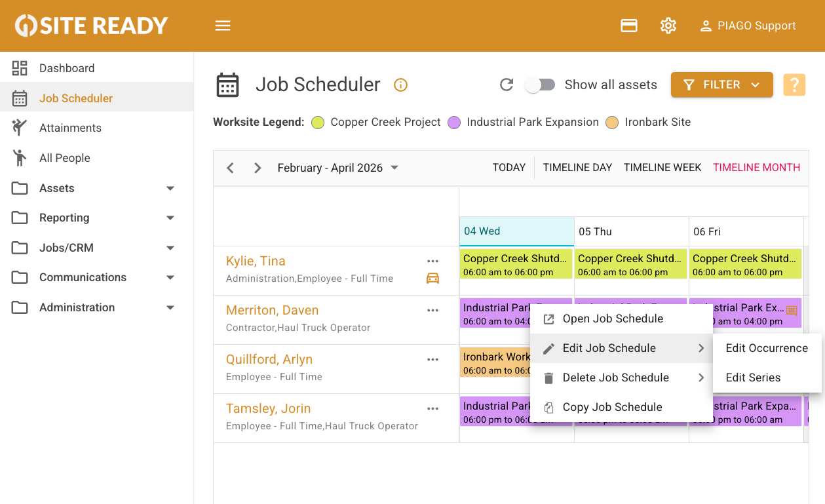Open the three-dot menu for Quillford, Arlyn
This screenshot has width=825, height=504.
(432, 359)
